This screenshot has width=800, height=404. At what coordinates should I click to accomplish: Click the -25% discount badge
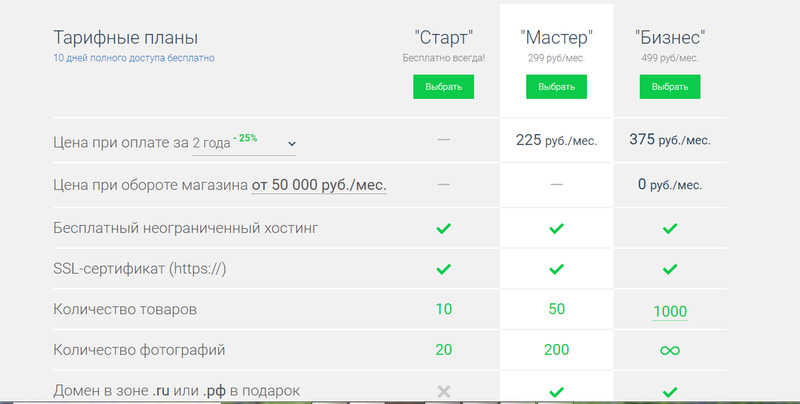pyautogui.click(x=245, y=138)
